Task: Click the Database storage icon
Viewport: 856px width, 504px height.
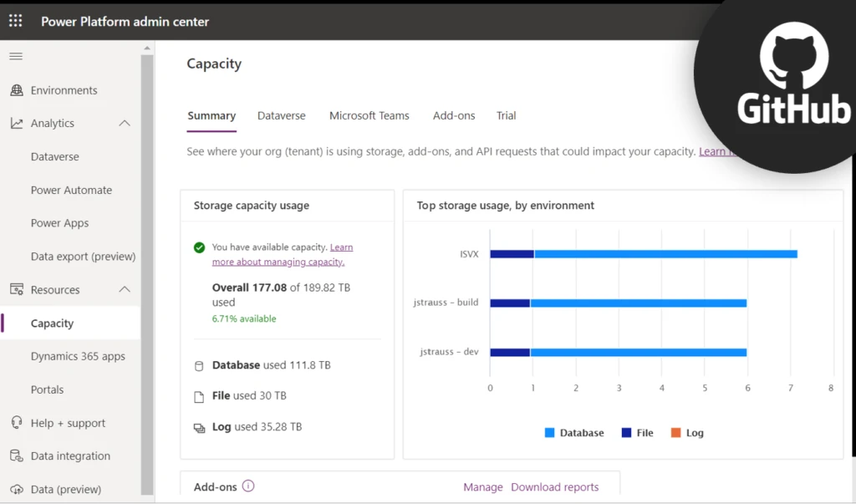Action: tap(197, 365)
